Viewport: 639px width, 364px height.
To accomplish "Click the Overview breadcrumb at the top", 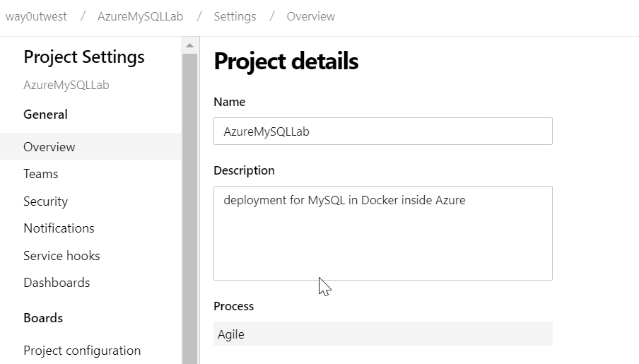I will [310, 16].
